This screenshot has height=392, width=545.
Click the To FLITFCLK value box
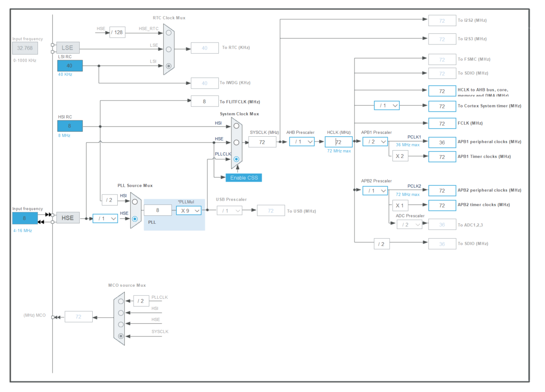pos(205,101)
